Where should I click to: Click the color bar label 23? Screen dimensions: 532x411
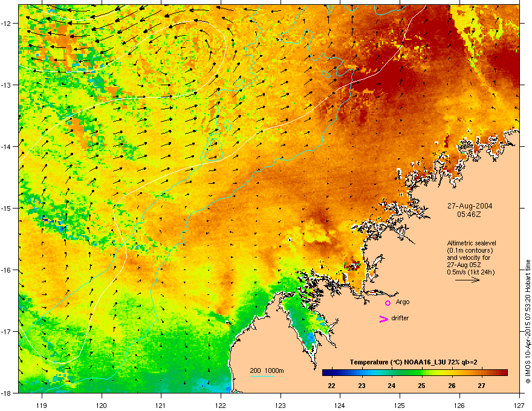coord(362,386)
